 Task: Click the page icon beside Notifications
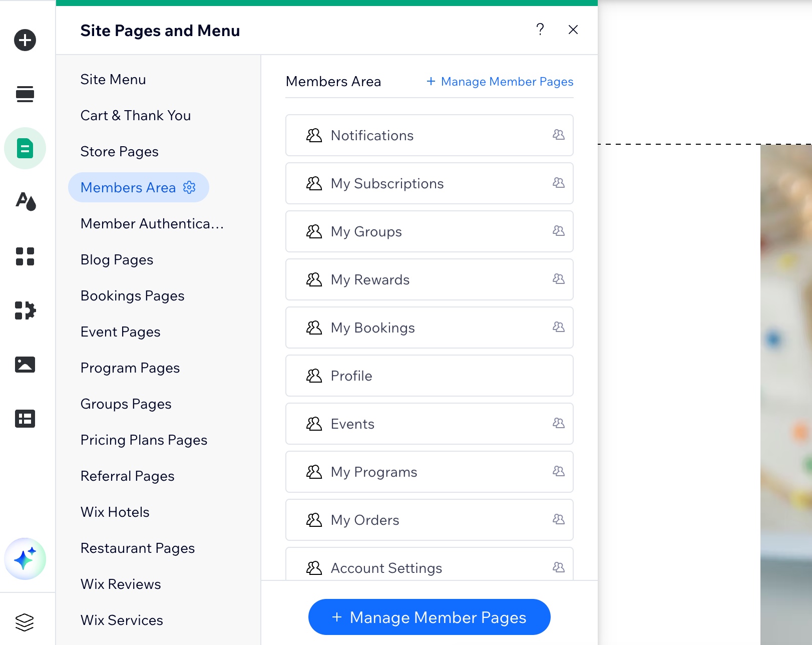click(314, 135)
